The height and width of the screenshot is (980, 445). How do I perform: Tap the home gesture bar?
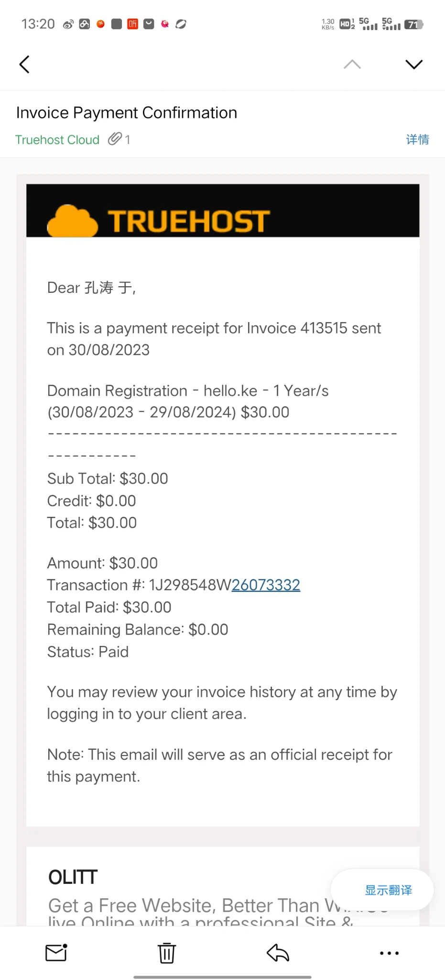pos(222,977)
